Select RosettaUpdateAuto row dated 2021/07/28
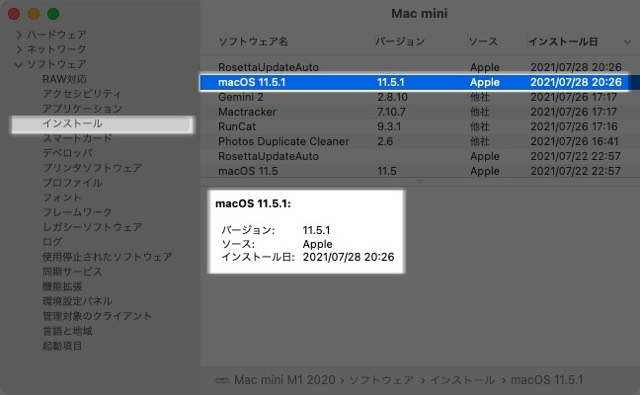Screen dimensions: 640x395 tap(420, 67)
